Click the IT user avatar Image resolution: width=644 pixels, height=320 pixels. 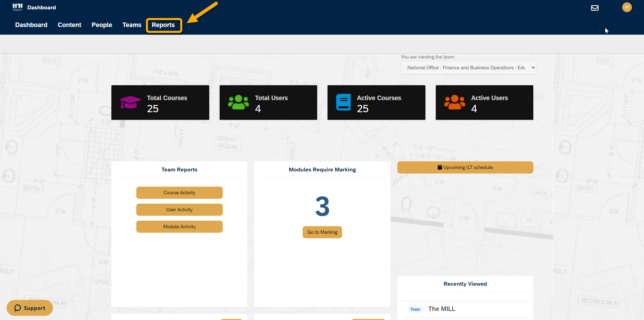tap(627, 7)
